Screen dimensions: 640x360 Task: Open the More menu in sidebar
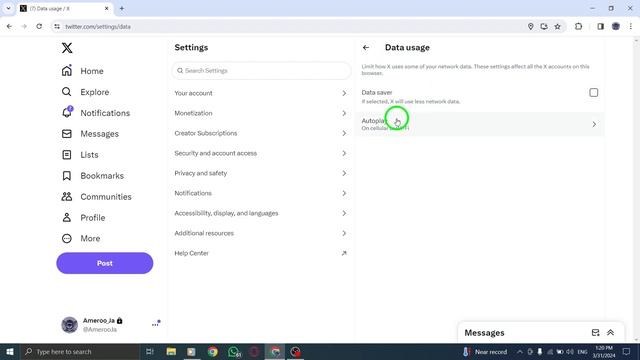click(81, 238)
